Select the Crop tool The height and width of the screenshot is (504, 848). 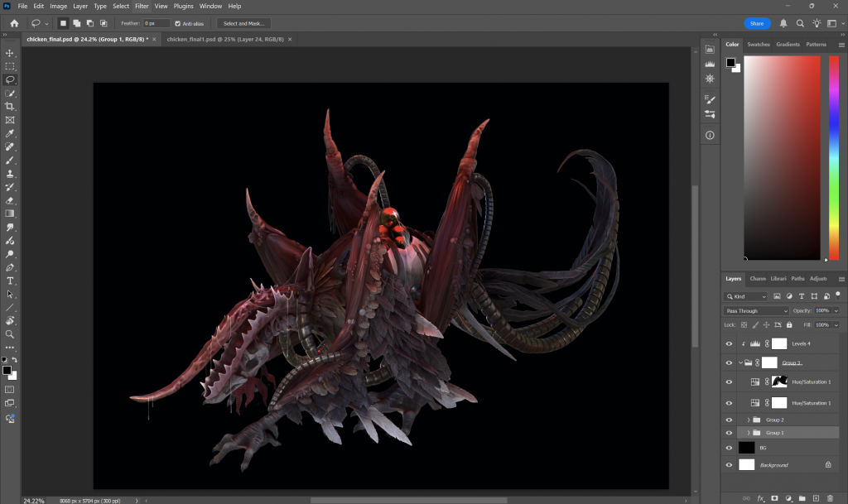click(x=10, y=107)
